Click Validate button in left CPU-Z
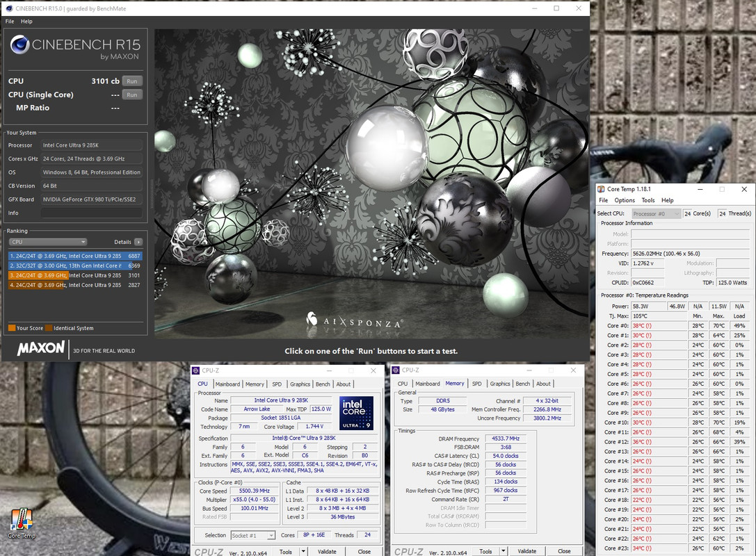The height and width of the screenshot is (556, 756). (327, 552)
